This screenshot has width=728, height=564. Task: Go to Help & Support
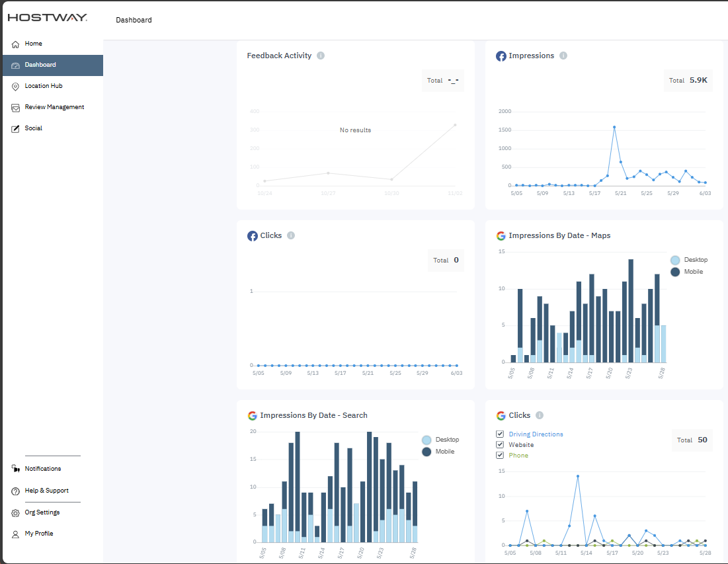tap(46, 491)
